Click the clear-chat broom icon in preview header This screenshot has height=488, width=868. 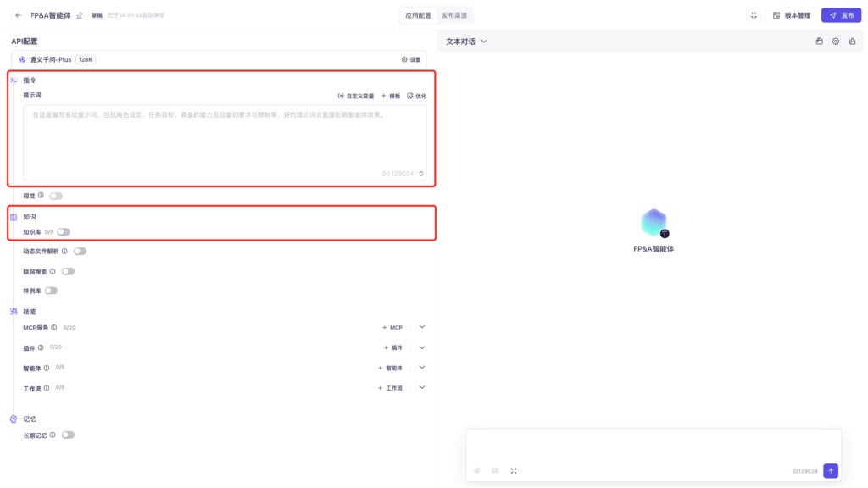point(852,41)
